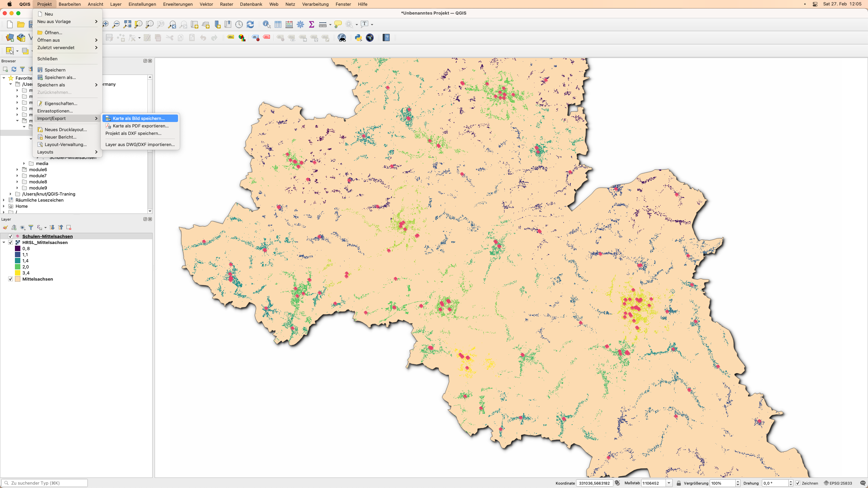Select the Identify Features tool
This screenshot has height=488, width=868.
[x=267, y=24]
